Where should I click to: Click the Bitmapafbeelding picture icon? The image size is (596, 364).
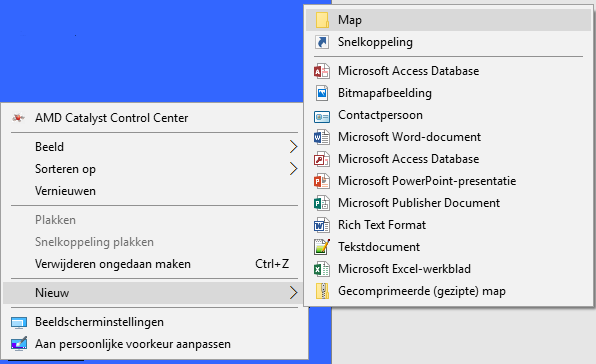tap(322, 93)
